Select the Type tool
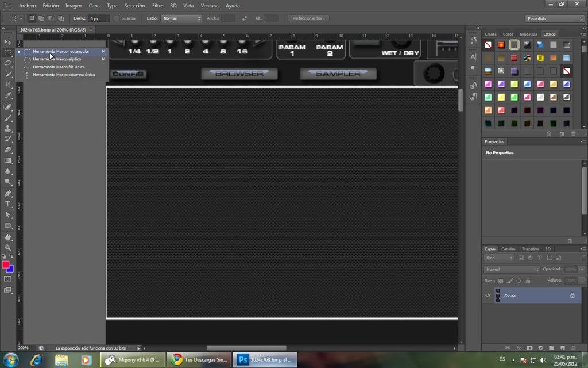 pyautogui.click(x=7, y=204)
